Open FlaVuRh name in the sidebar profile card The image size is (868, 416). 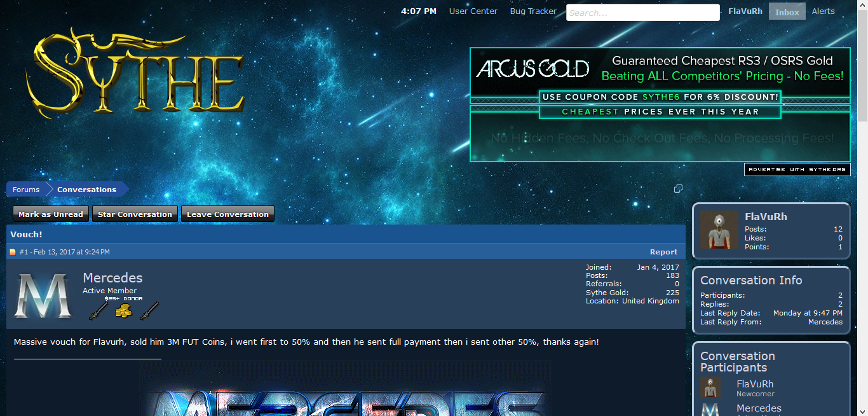[766, 216]
